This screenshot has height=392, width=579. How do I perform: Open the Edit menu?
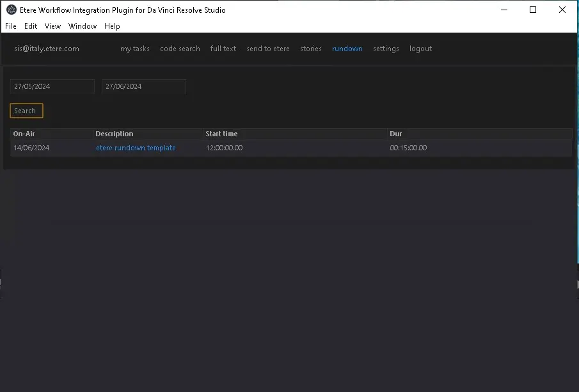(31, 26)
